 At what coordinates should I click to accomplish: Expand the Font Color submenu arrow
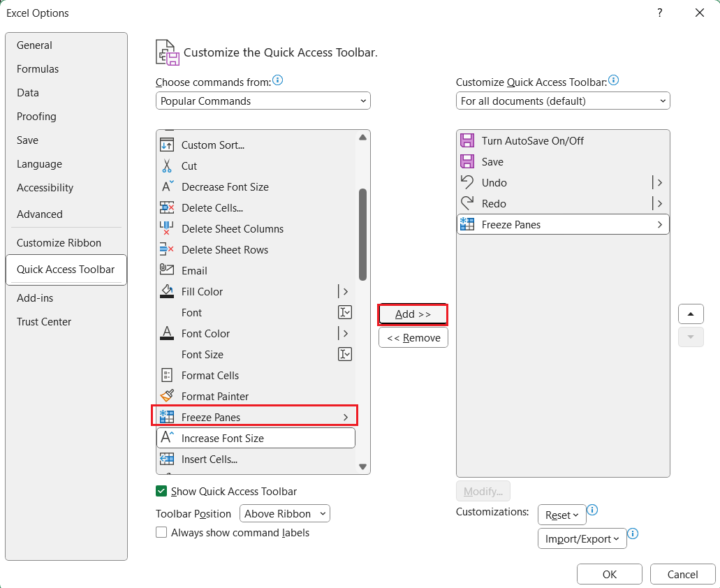pyautogui.click(x=344, y=333)
